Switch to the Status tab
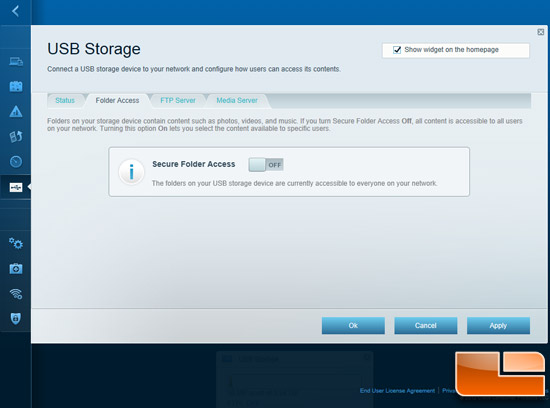 (65, 100)
